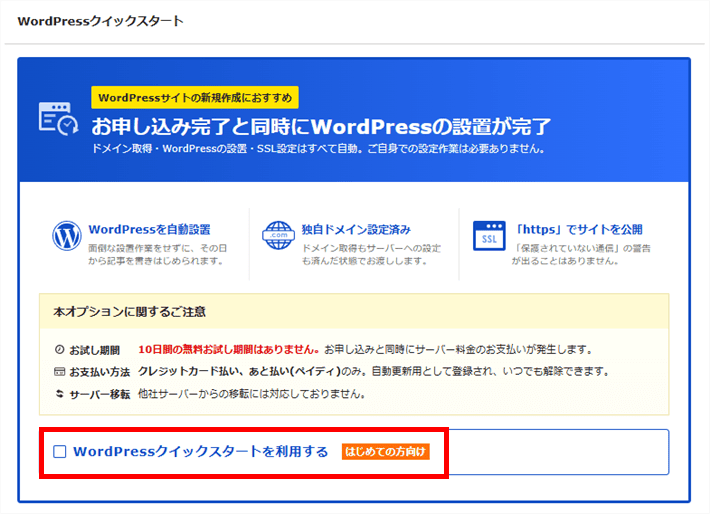Click the transfer arrows icon beside サーバー移転
The height and width of the screenshot is (514, 710).
click(59, 394)
